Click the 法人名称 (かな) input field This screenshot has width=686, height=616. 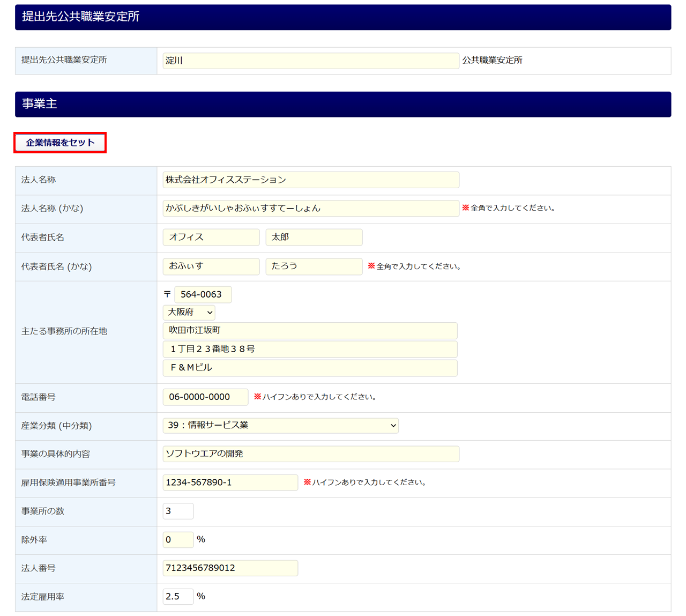[x=310, y=208]
